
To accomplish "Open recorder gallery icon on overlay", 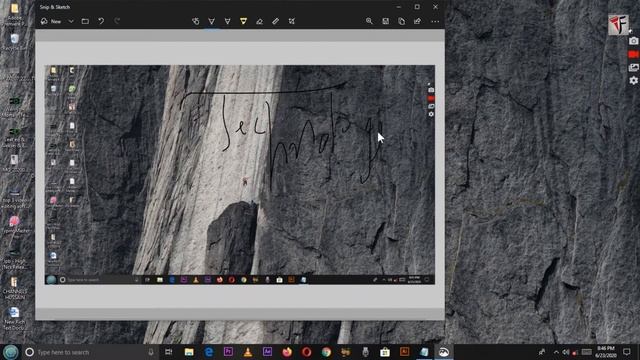I will 633,67.
